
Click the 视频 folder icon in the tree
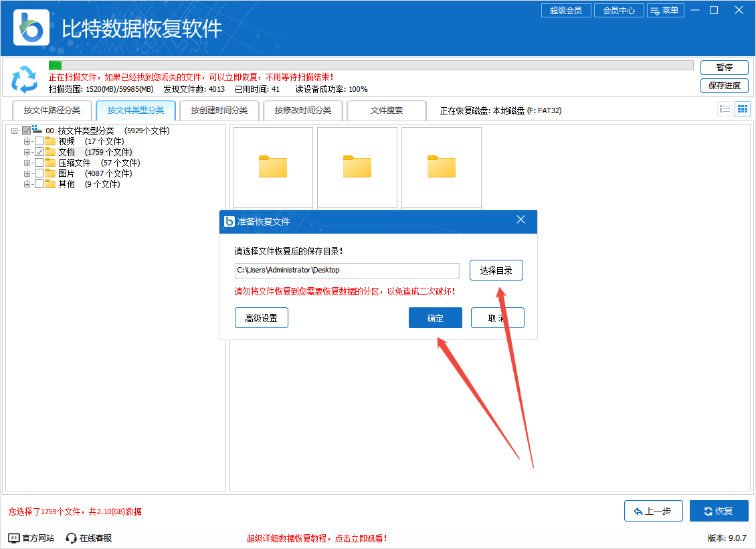pos(50,141)
